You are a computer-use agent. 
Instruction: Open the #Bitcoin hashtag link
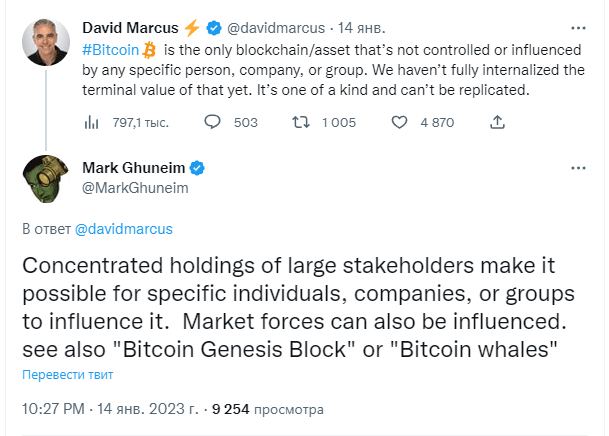[110, 50]
